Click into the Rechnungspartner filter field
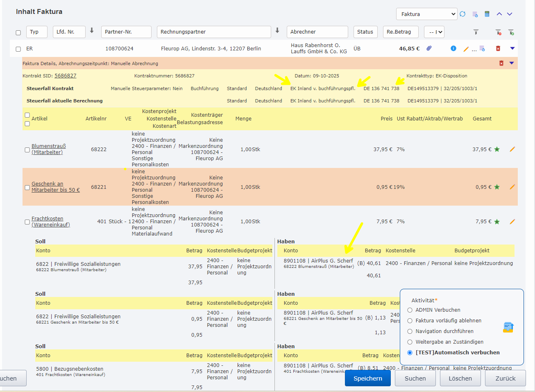Screen dimensions: 535x392 pyautogui.click(x=213, y=32)
